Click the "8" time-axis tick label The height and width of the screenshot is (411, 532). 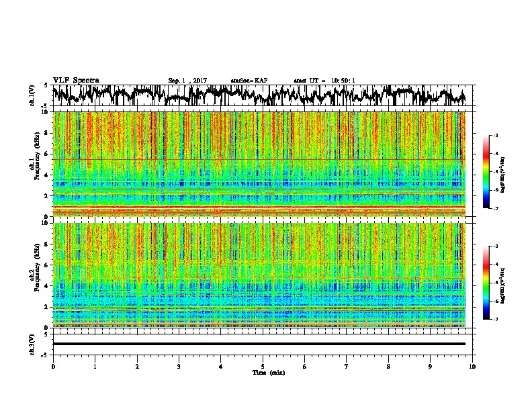(x=388, y=367)
